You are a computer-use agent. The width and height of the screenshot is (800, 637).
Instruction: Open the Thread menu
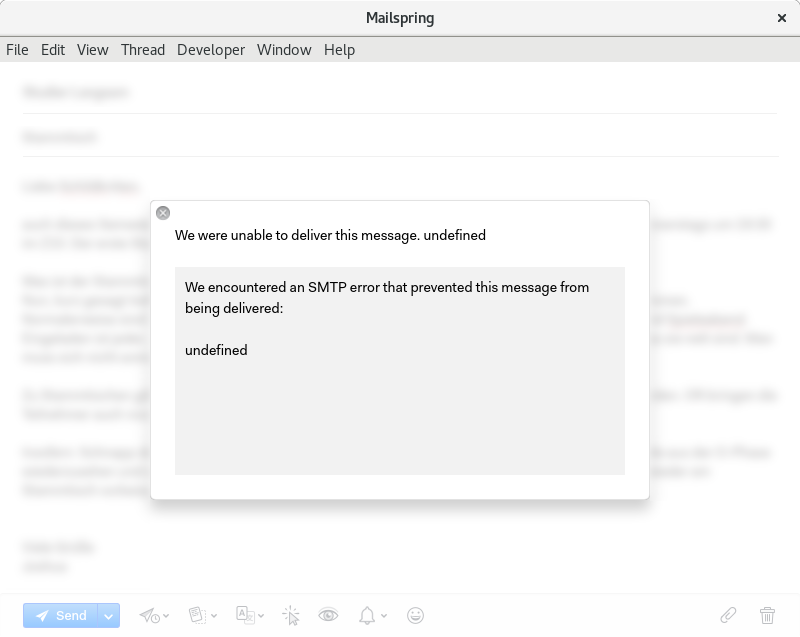coord(143,50)
